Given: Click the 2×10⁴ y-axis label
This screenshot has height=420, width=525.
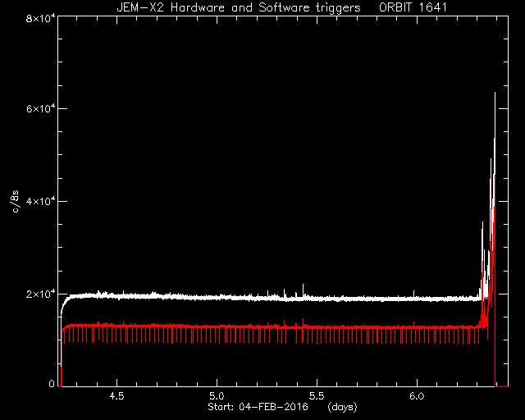Looking at the screenshot, I should (40, 294).
